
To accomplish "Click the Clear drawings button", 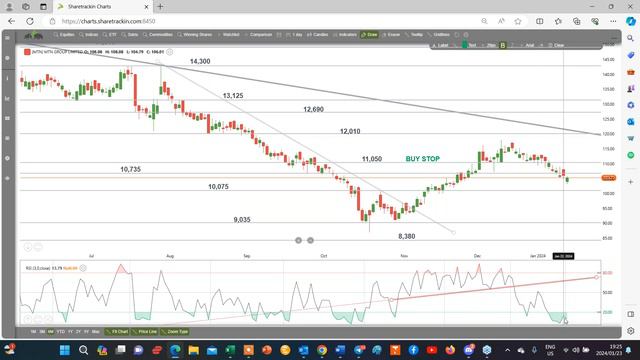I will (x=556, y=45).
